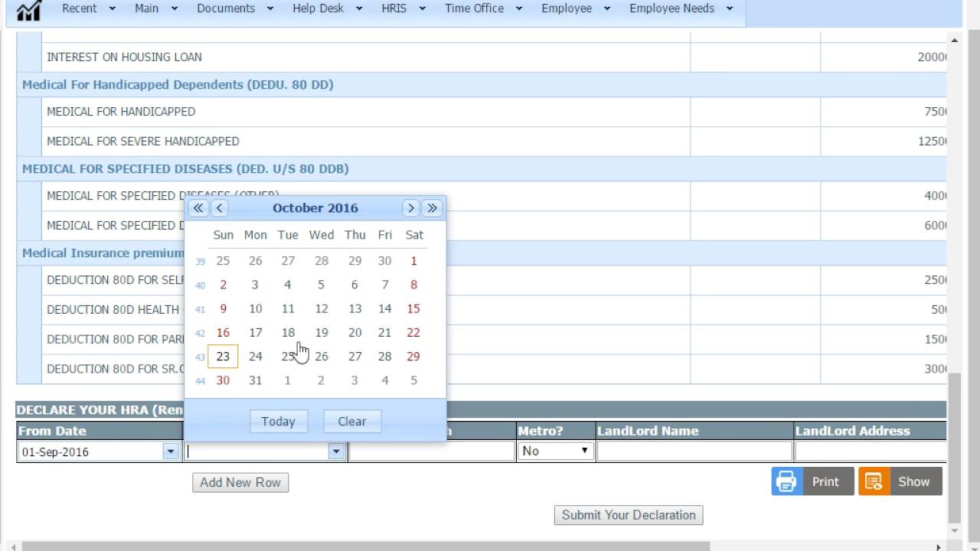Click MEDICAL FOR HANDICAPPED row
980x551 pixels.
tap(482, 112)
